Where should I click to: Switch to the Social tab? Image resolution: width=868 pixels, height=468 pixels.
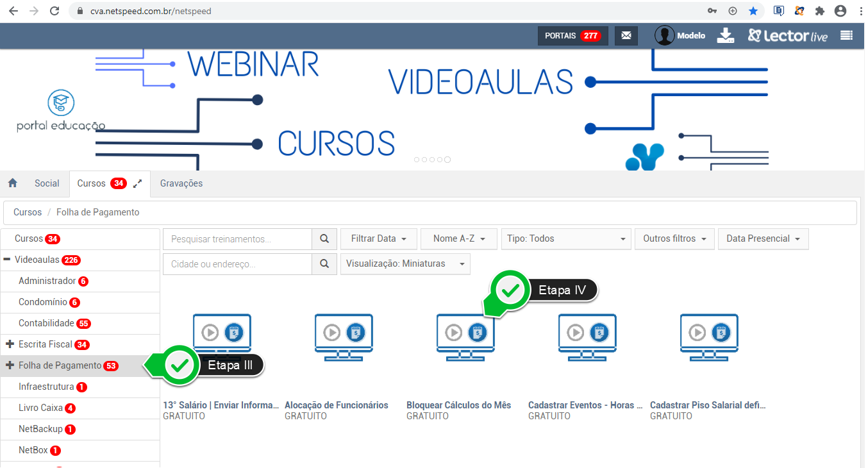click(47, 183)
